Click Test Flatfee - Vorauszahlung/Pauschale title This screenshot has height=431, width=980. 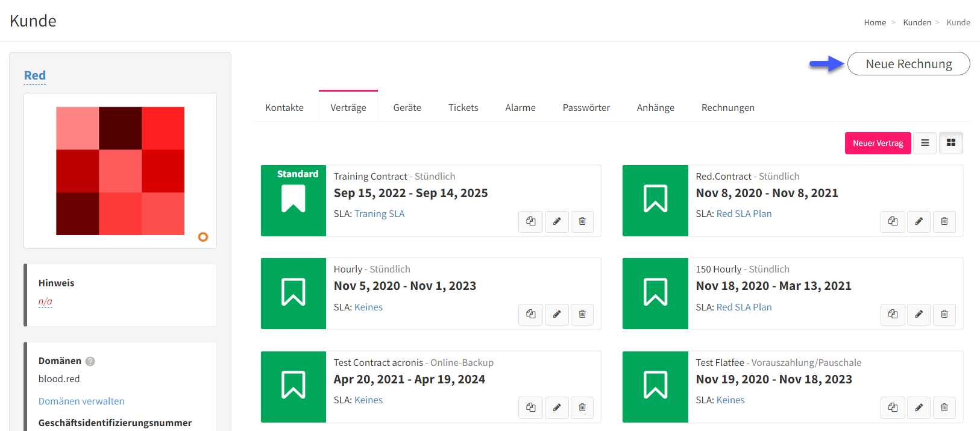point(779,363)
